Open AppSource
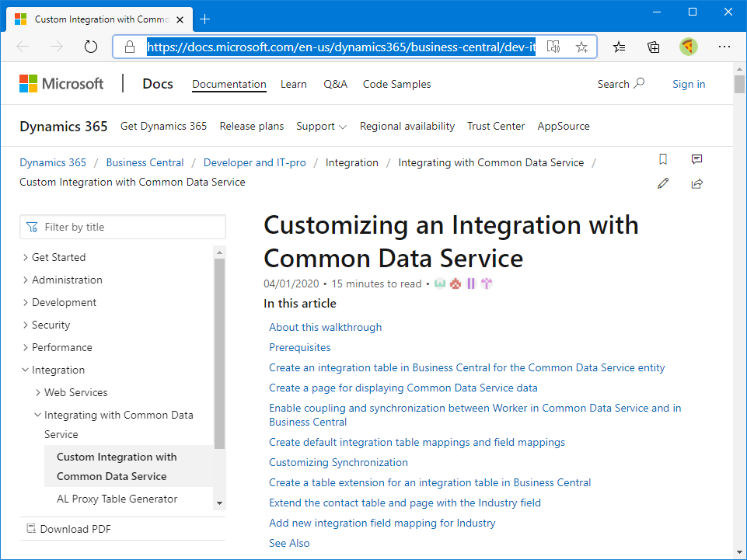 click(564, 126)
